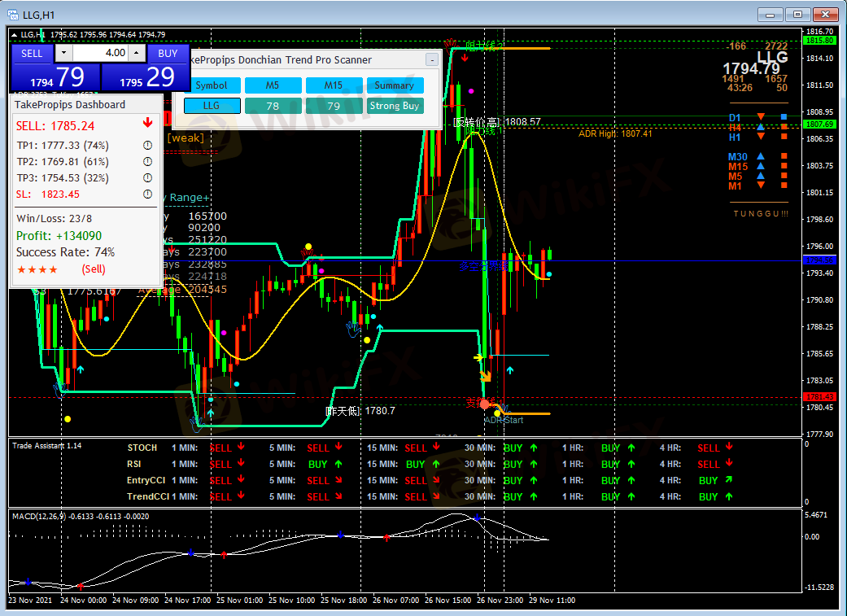Toggle one-click trading panel via the LLG,H1 triangle
The image size is (847, 616).
[14, 35]
